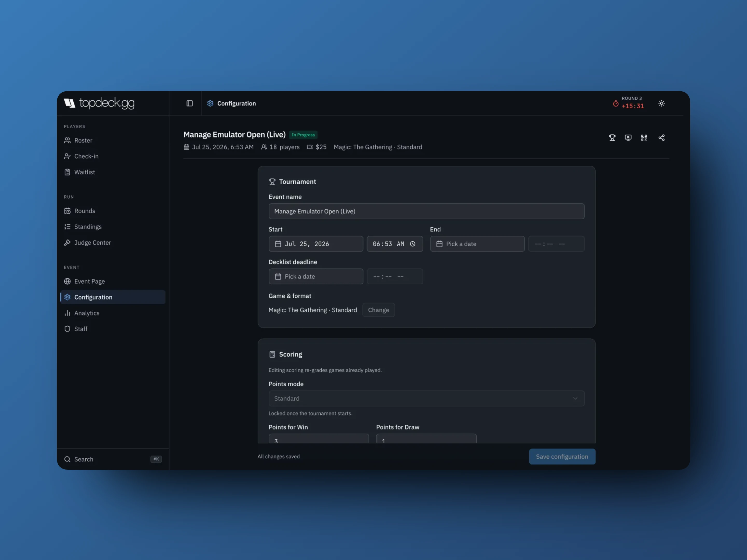Open Rounds in the sidebar

point(113,211)
